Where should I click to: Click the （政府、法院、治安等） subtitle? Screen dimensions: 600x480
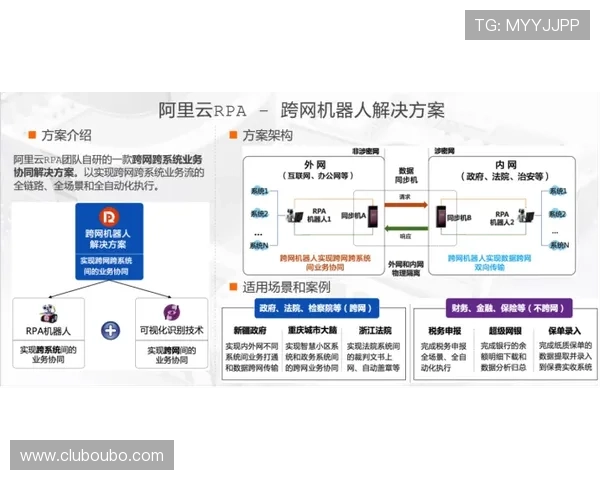coord(505,176)
